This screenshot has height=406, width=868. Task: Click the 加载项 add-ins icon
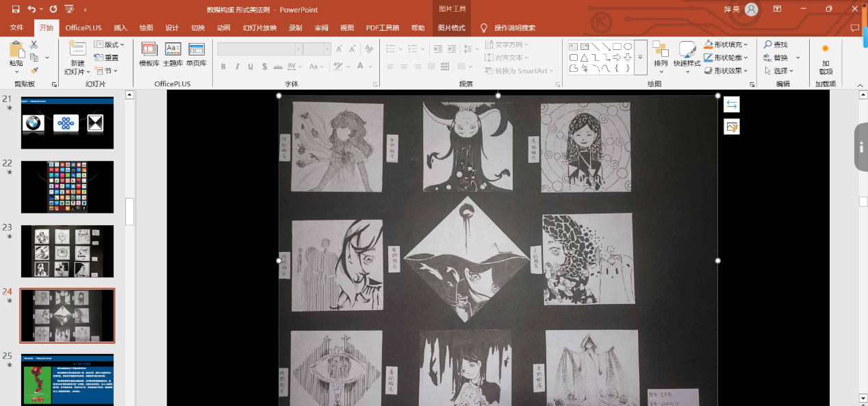pyautogui.click(x=826, y=49)
